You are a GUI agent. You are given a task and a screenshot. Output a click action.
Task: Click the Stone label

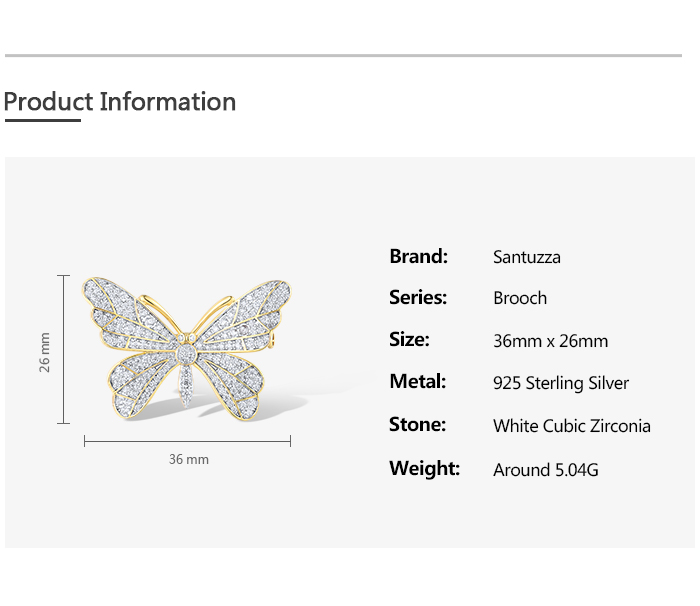point(417,424)
